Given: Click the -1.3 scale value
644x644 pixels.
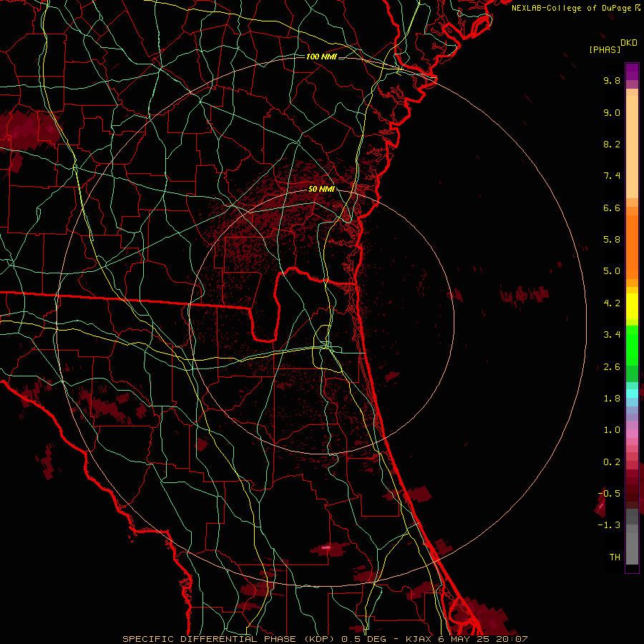Looking at the screenshot, I should point(609,525).
